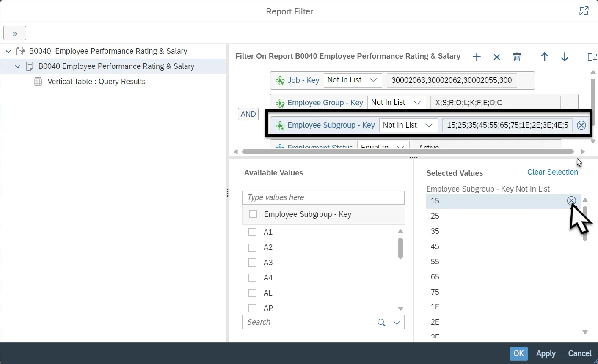Toggle the Employee Subgroup - Key select-all checkbox
The image size is (598, 364).
[253, 214]
